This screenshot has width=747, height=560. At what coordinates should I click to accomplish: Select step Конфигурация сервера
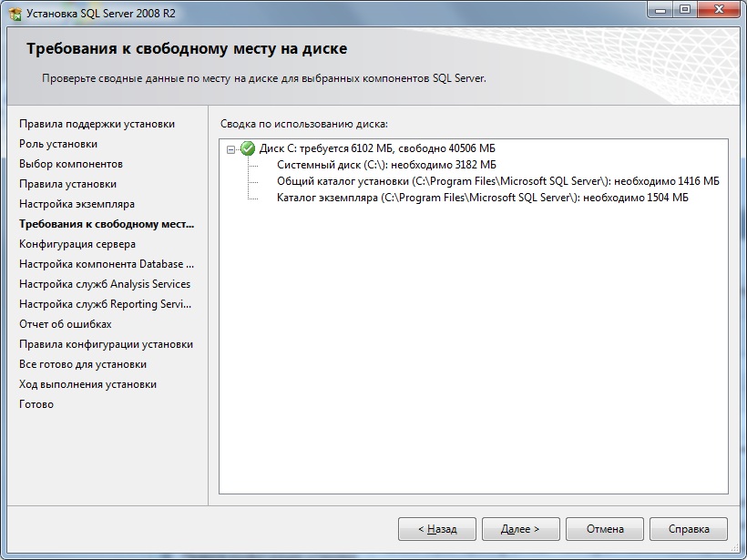point(77,244)
